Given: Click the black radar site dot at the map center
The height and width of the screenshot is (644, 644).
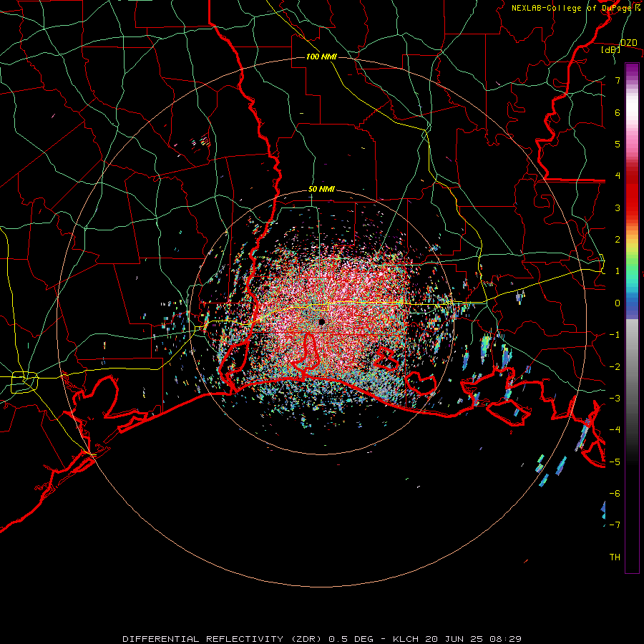Looking at the screenshot, I should coord(321,321).
